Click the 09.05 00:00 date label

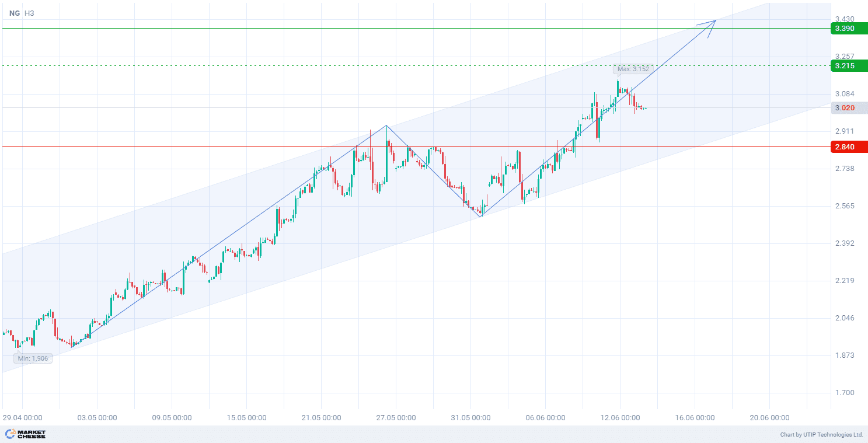tap(172, 418)
